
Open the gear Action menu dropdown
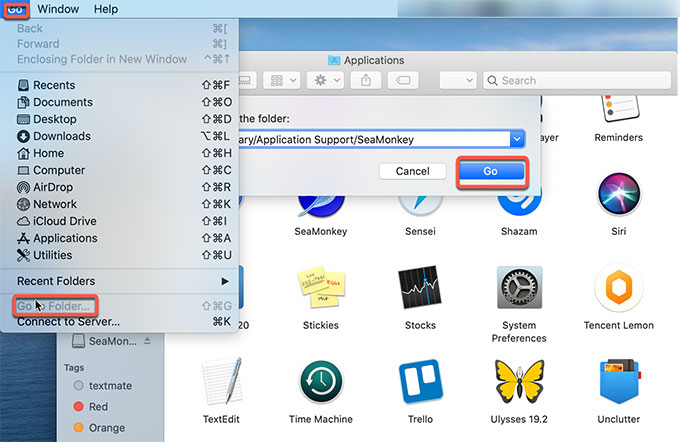(x=326, y=80)
